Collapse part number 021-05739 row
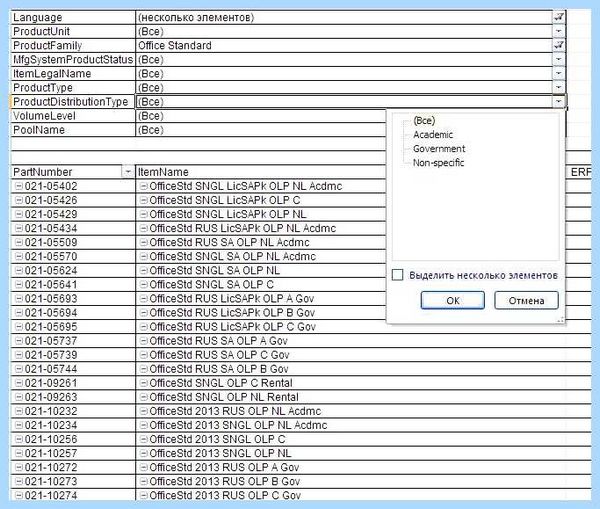The image size is (600, 509). (x=19, y=355)
